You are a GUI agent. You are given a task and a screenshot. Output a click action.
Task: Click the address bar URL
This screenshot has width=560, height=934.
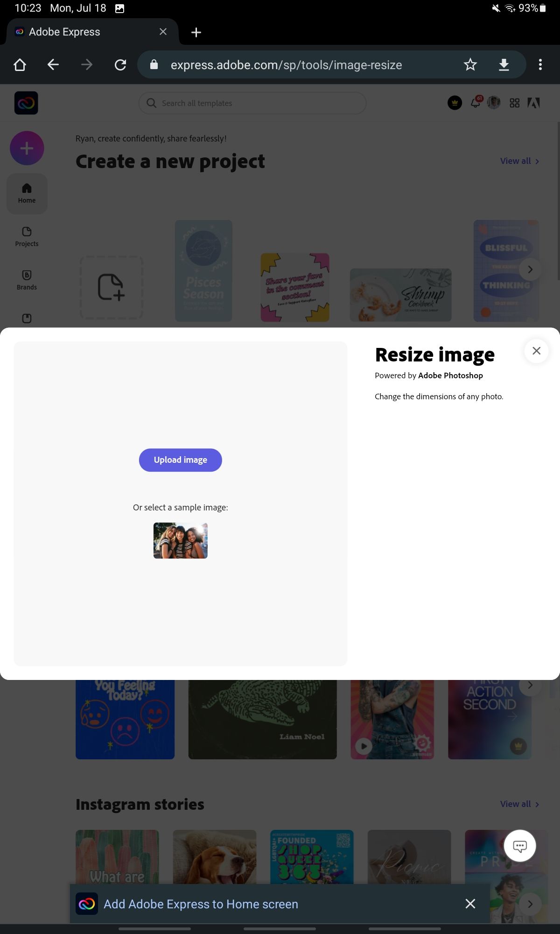click(286, 65)
